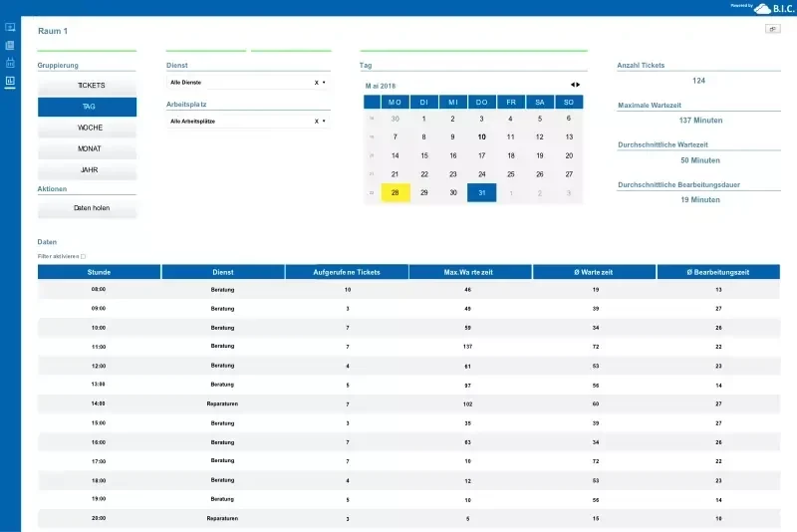Open the calendar icon in left sidebar
797x532 pixels.
(10, 63)
